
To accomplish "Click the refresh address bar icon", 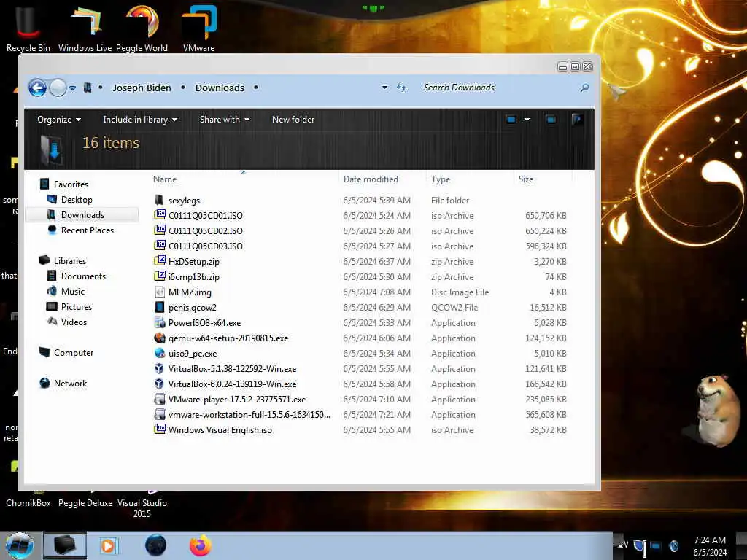I will (x=402, y=87).
